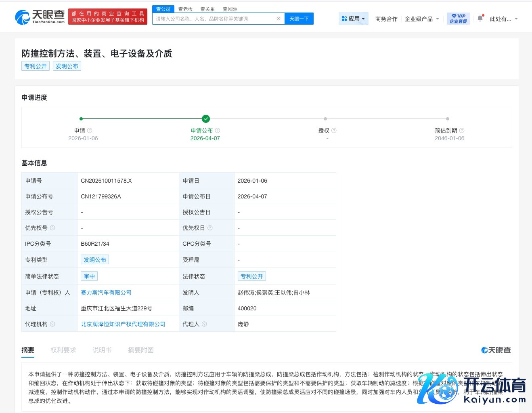Select the 查老板 search tab
Image resolution: width=532 pixels, height=413 pixels.
pyautogui.click(x=185, y=9)
